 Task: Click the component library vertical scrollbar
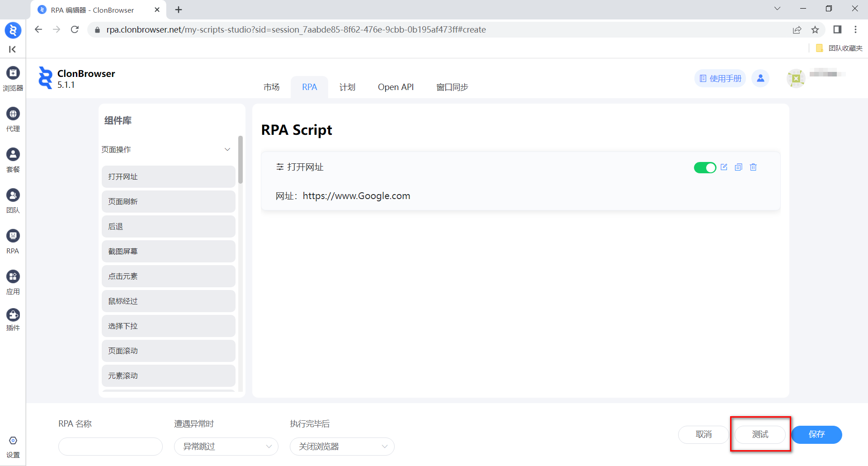(241, 160)
